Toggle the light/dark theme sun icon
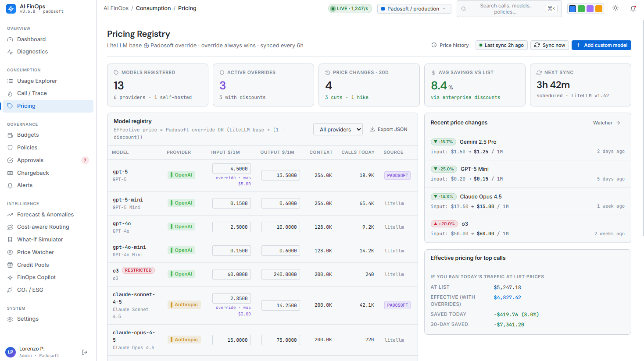Image resolution: width=644 pixels, height=361 pixels. (x=615, y=8)
